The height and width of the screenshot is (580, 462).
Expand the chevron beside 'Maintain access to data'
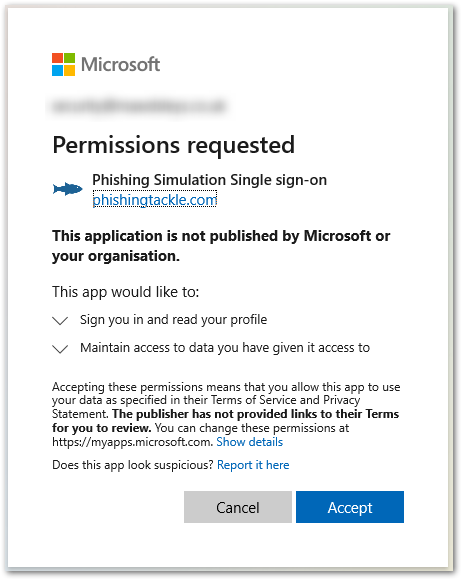point(60,349)
